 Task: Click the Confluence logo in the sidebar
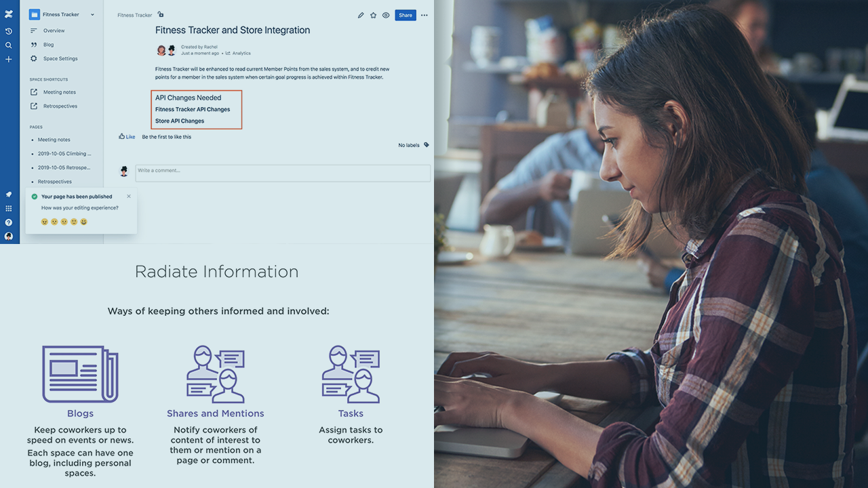pyautogui.click(x=9, y=14)
